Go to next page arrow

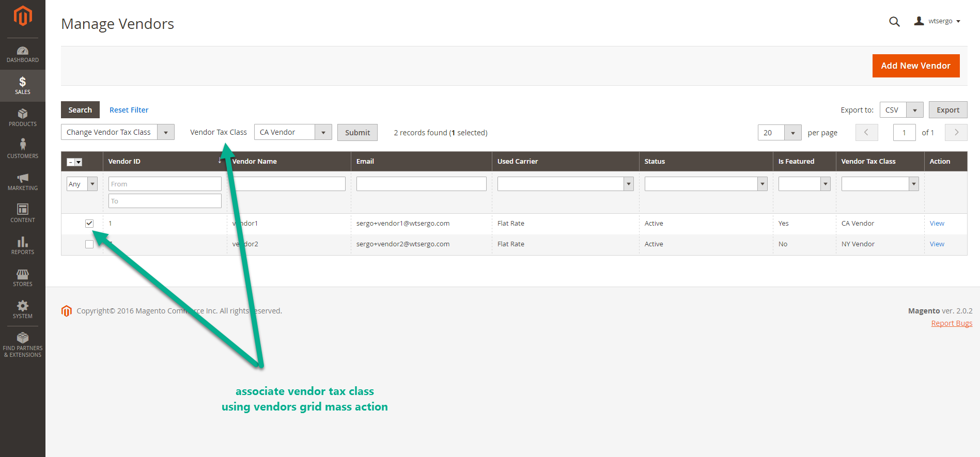click(x=956, y=133)
